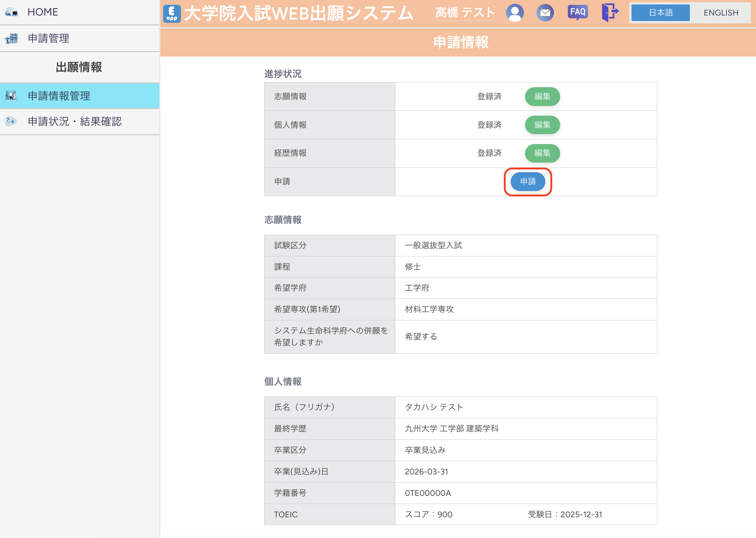Click the 申請管理 sidebar icon
This screenshot has height=538, width=756.
[11, 38]
